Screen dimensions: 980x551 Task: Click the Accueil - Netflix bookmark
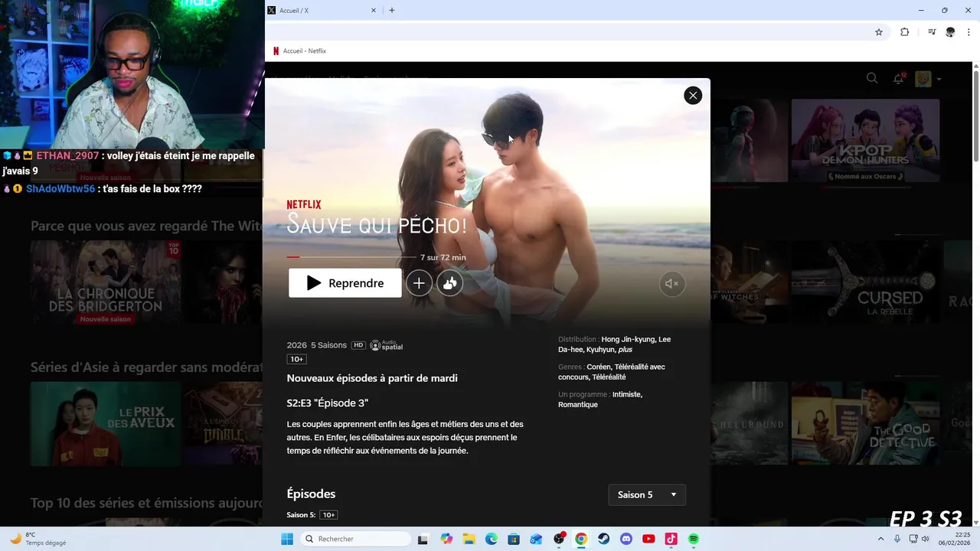[299, 51]
